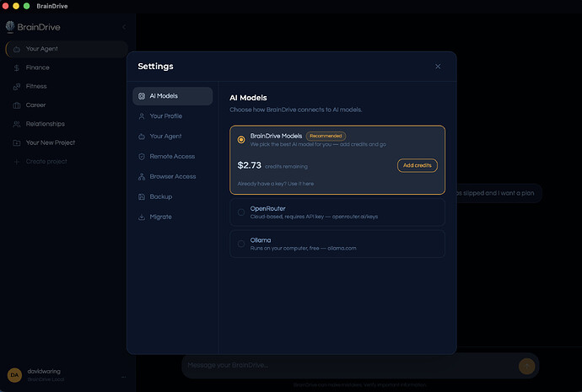Open the Your Agent settings tab

tap(173, 136)
